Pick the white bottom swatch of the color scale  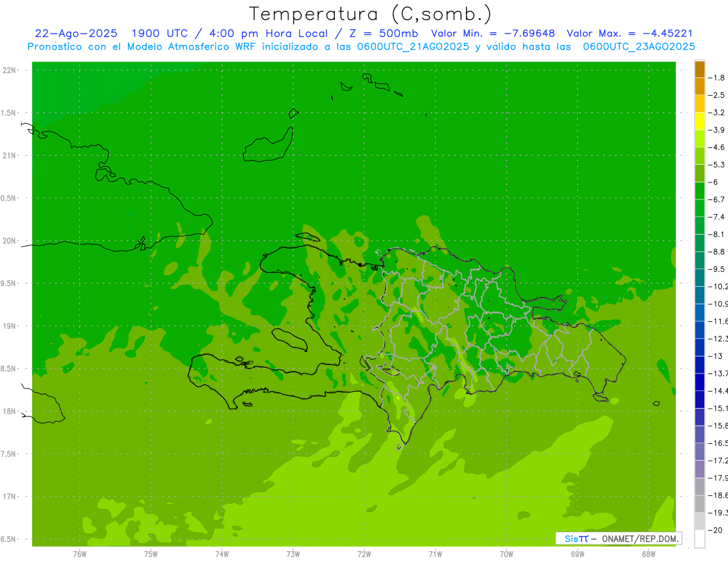pos(699,538)
